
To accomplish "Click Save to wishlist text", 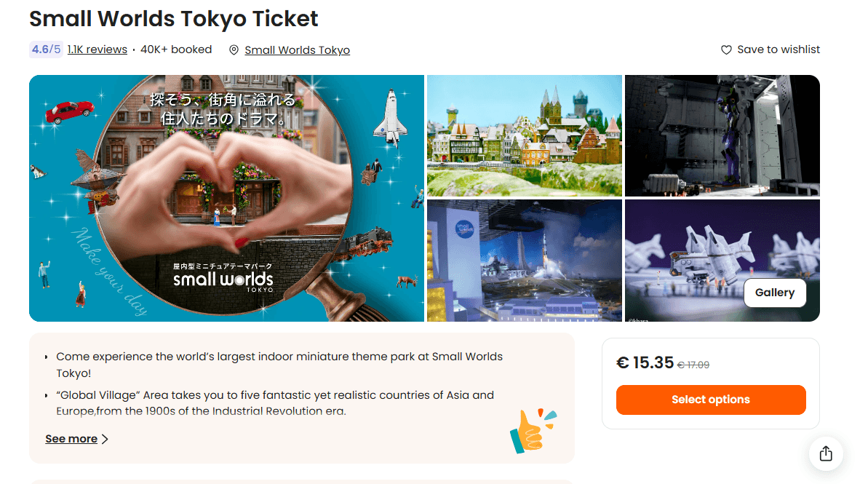I will (x=779, y=49).
